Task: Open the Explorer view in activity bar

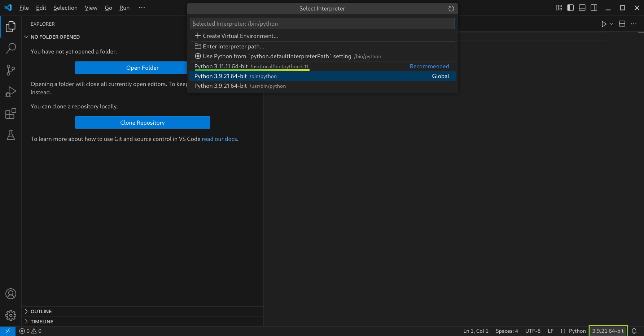Action: point(11,26)
